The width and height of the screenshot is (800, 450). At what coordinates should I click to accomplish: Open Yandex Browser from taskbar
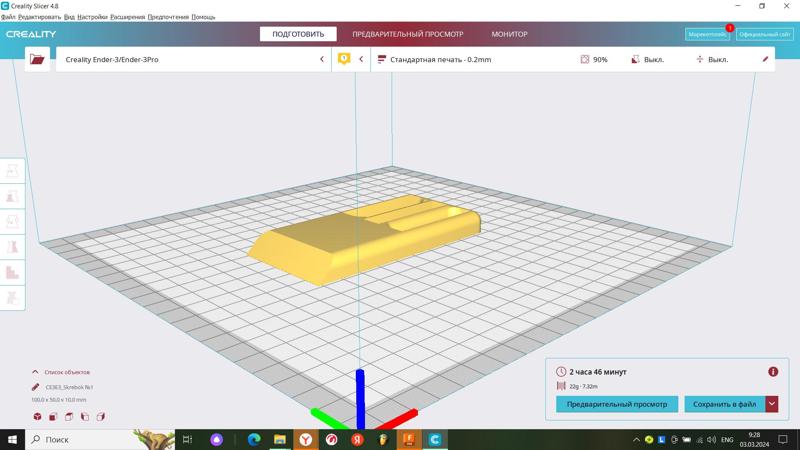click(306, 439)
